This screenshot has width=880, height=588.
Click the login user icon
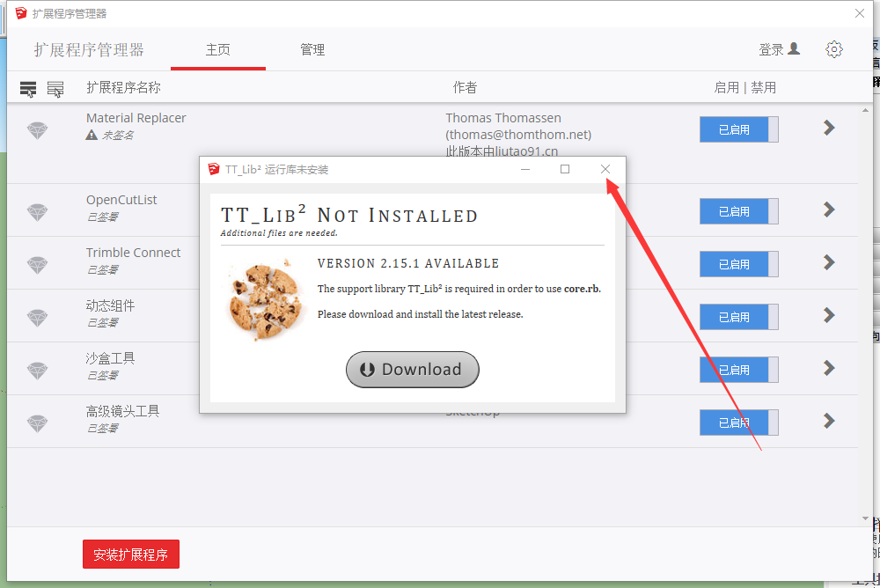794,49
